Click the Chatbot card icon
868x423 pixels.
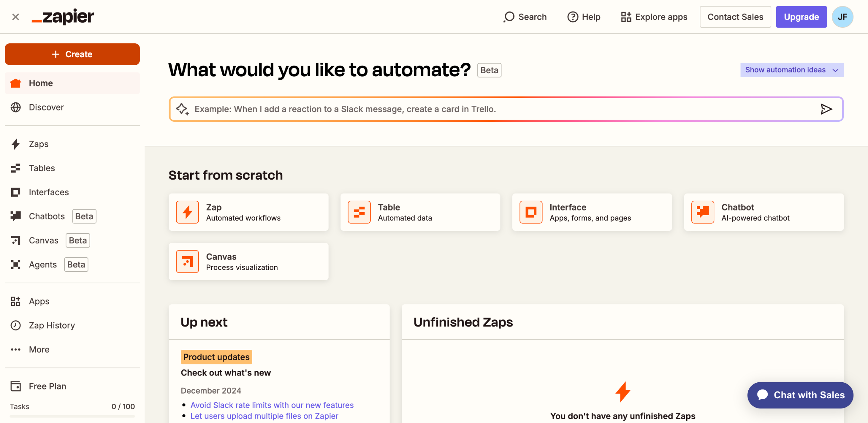(x=703, y=212)
